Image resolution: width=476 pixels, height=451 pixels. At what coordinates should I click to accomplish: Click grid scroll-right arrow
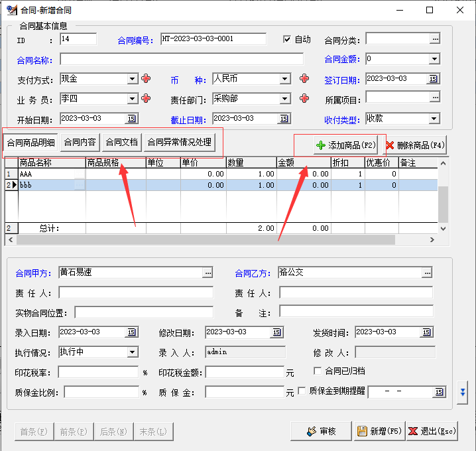(x=432, y=240)
